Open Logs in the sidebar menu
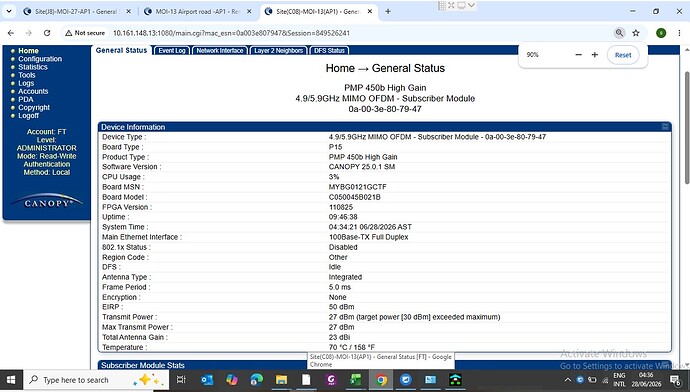Viewport: 690px width, 392px height. [26, 83]
